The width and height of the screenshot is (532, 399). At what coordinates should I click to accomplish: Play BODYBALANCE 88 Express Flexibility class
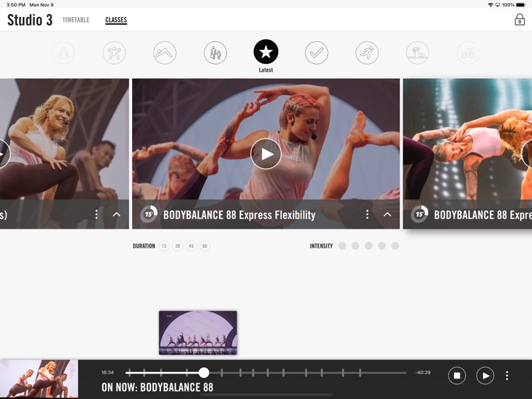pos(266,154)
